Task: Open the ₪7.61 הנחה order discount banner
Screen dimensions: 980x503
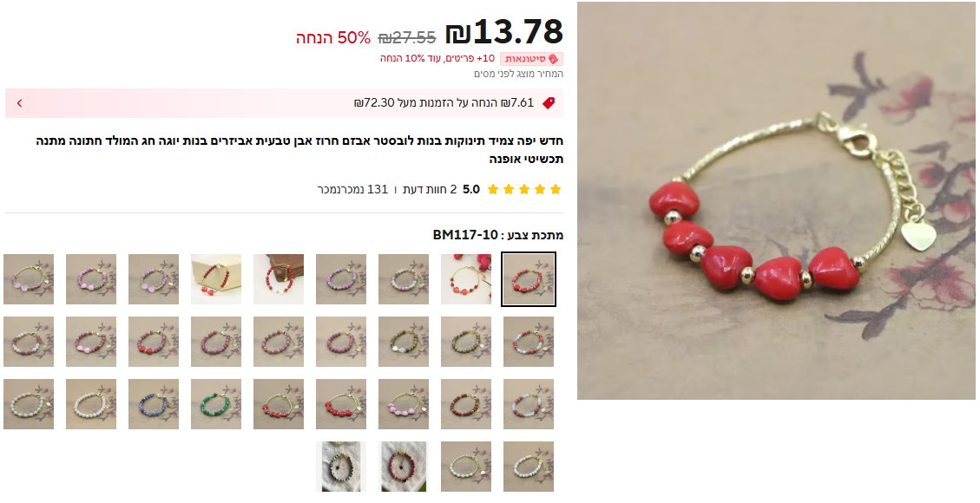Action: (284, 103)
